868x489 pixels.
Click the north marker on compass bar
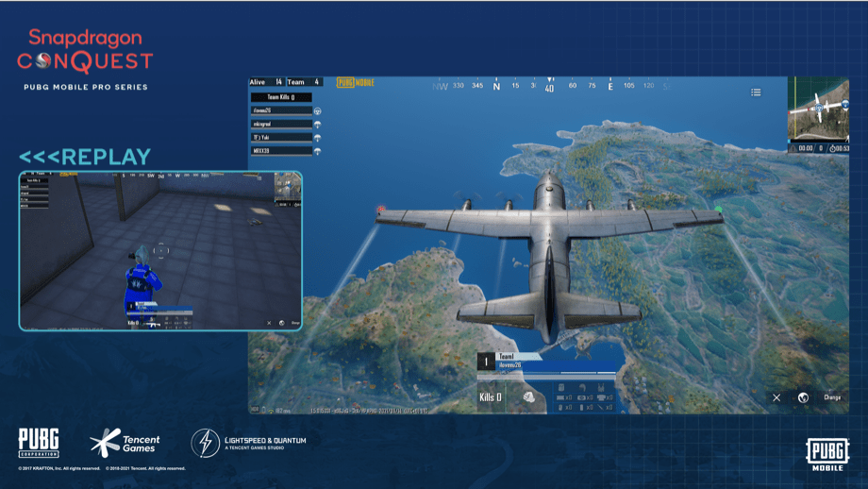(x=496, y=86)
